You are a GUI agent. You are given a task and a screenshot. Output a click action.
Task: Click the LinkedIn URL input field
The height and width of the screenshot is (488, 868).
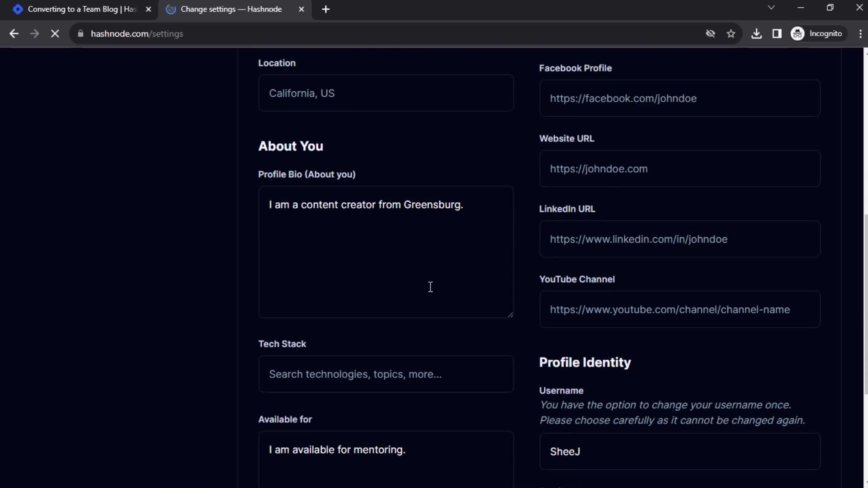[x=679, y=239]
